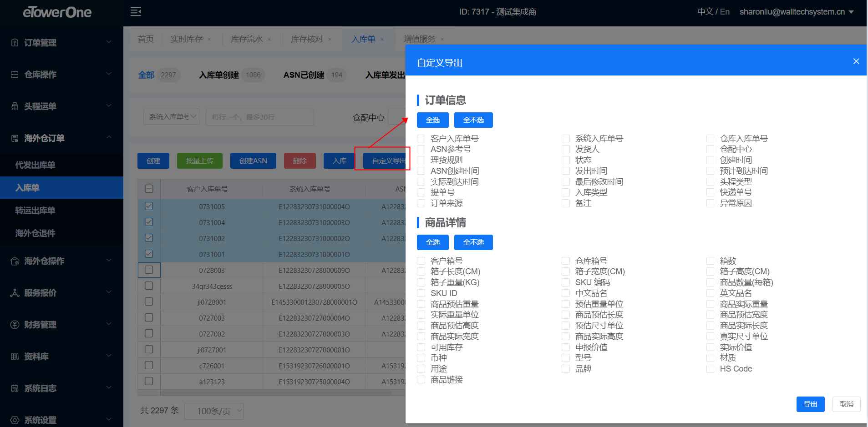The image size is (868, 427).
Task: Open the 系统入库单号 search type dropdown
Action: pos(172,117)
